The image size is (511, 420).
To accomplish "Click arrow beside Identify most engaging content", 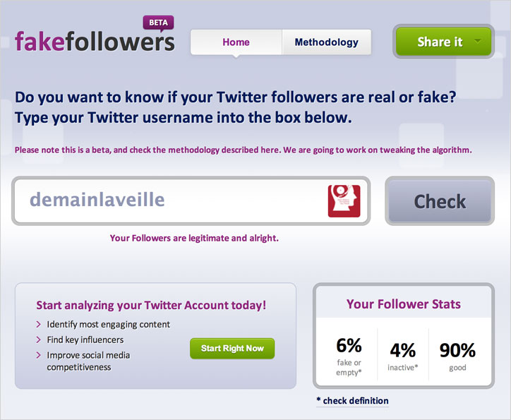I will point(38,325).
